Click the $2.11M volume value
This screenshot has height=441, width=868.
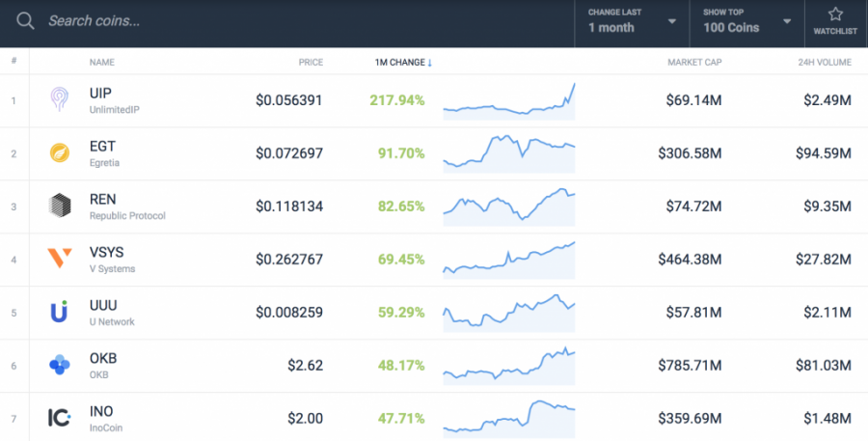pos(827,313)
